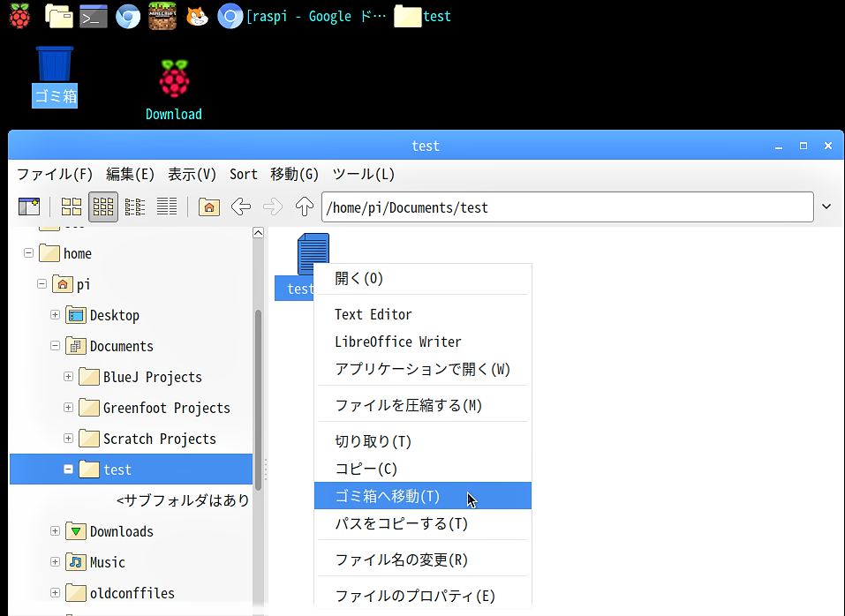
Task: Open the ファイル(F) menu
Action: point(55,174)
